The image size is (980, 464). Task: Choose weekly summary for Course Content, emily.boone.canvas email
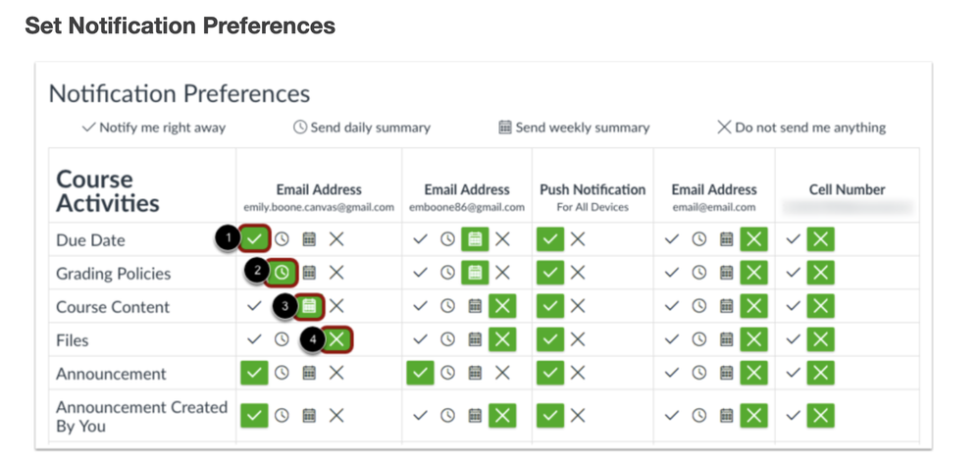[x=309, y=306]
